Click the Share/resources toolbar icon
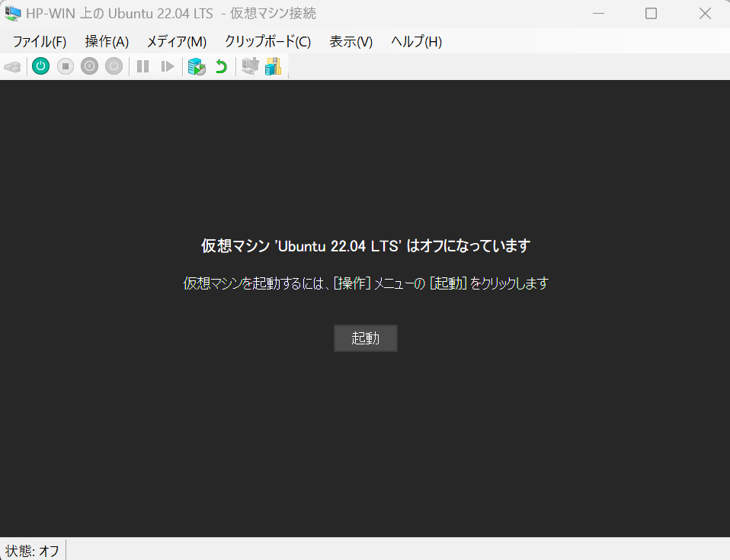This screenshot has height=560, width=730. 274,66
